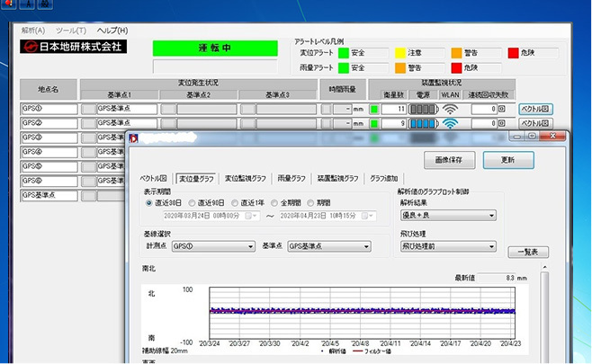The image size is (592, 364).
Task: Switch to the ベクトル図 tab
Action: 153,179
